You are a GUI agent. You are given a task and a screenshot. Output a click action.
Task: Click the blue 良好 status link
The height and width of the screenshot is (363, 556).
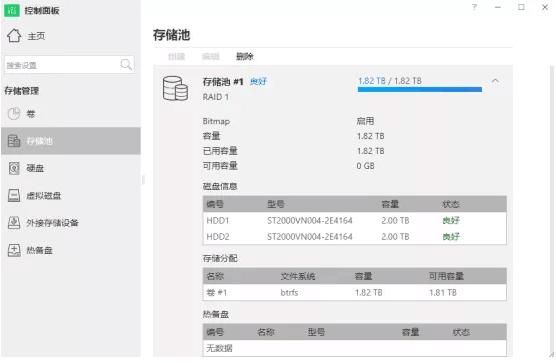click(258, 82)
